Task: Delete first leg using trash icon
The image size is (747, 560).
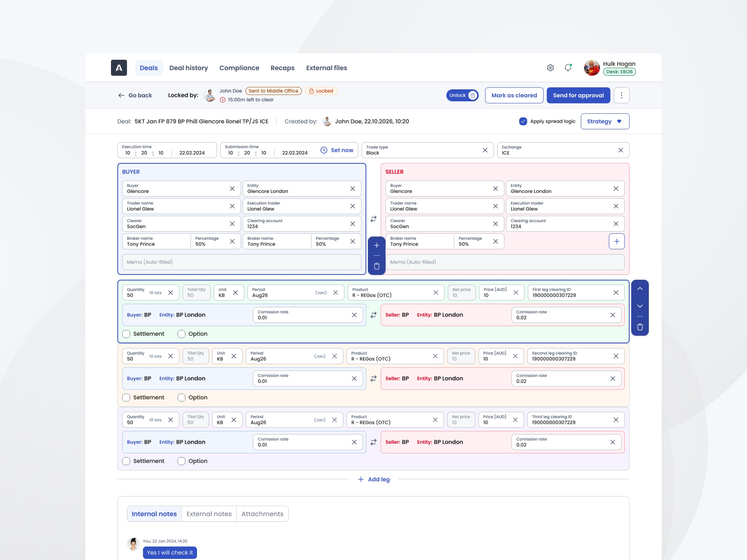Action: click(640, 327)
